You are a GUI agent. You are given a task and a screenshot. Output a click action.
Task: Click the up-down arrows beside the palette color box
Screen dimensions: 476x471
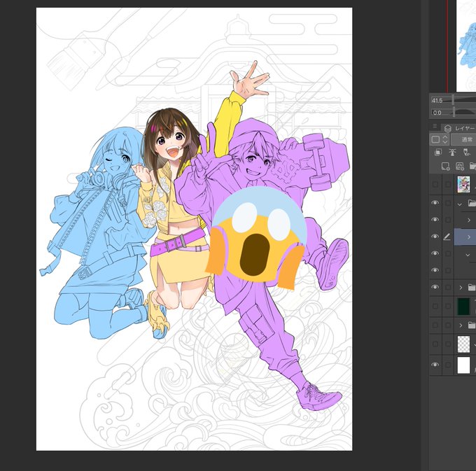click(x=445, y=139)
